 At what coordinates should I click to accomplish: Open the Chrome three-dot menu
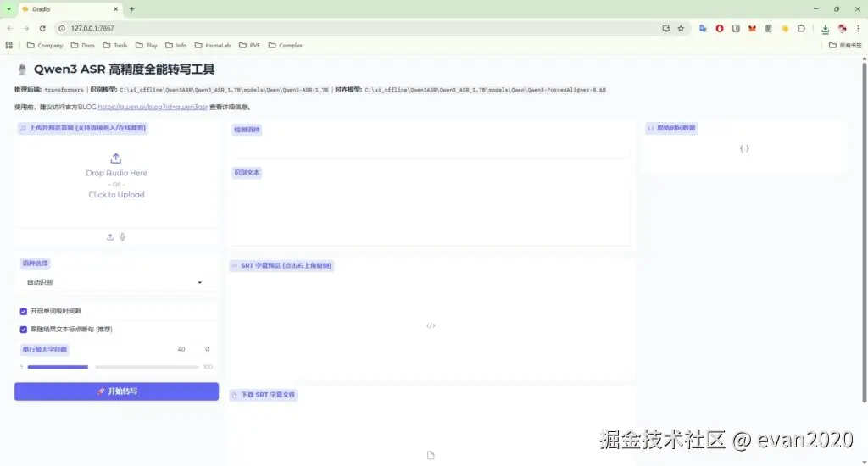pyautogui.click(x=858, y=28)
